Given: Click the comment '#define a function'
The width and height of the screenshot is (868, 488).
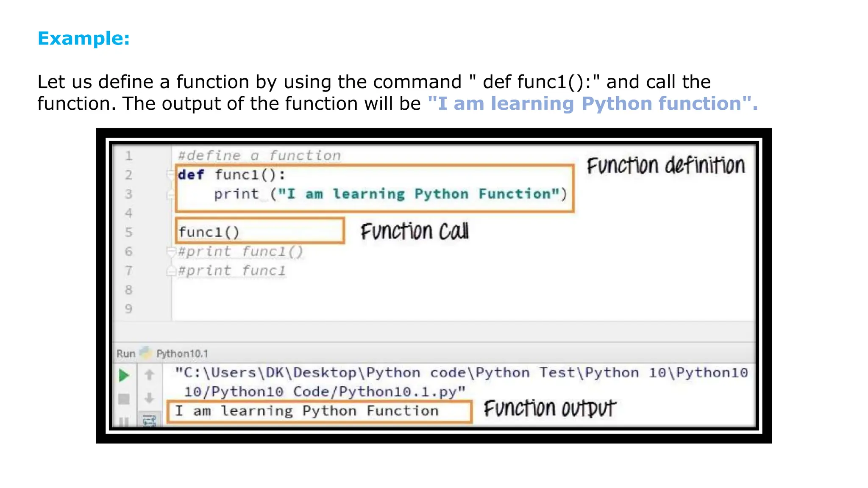Looking at the screenshot, I should click(x=259, y=155).
